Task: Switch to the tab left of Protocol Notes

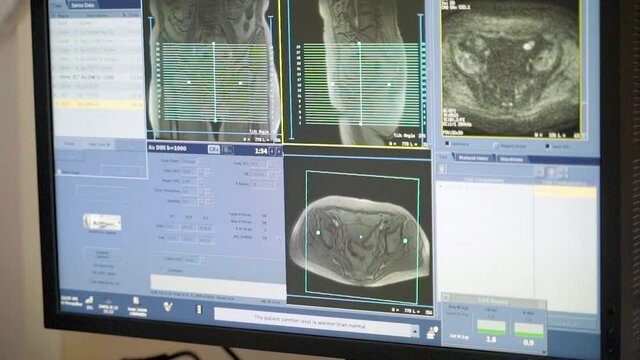Action: pos(444,157)
